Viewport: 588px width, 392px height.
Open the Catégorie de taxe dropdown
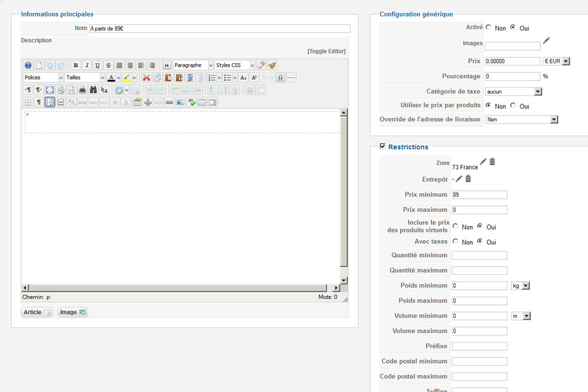(513, 92)
